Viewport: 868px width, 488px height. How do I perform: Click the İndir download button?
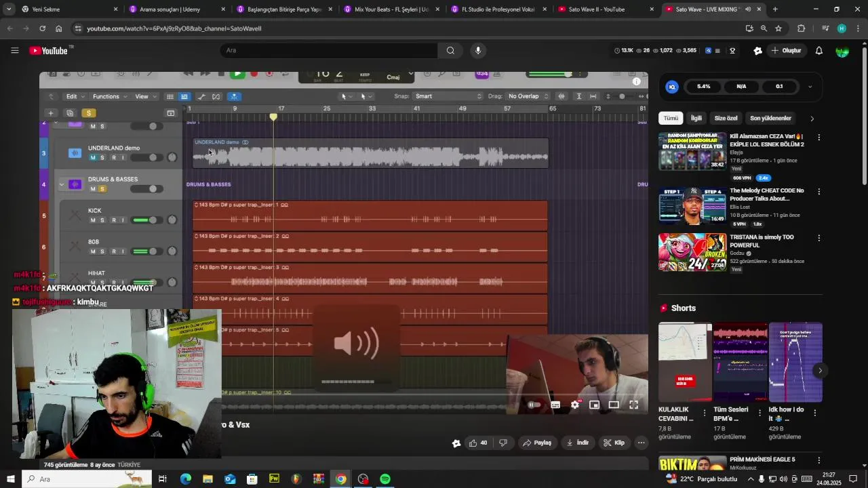click(578, 443)
